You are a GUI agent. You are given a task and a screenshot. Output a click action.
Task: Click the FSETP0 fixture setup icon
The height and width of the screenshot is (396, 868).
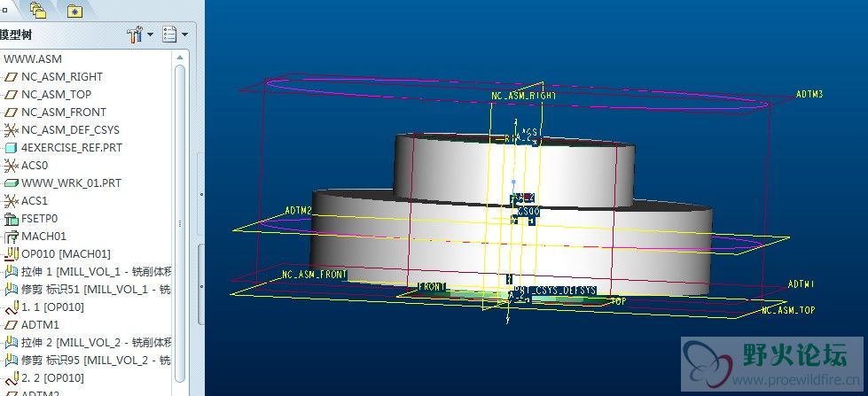(11, 219)
